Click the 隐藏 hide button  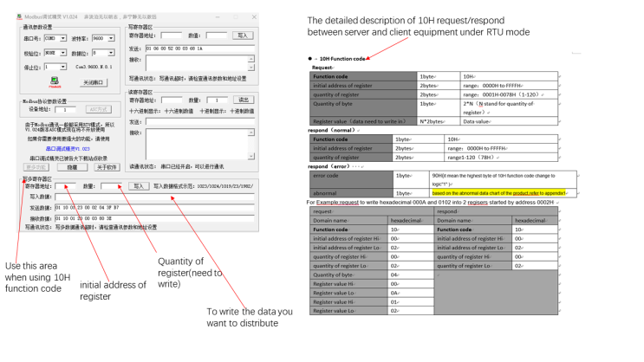click(72, 167)
